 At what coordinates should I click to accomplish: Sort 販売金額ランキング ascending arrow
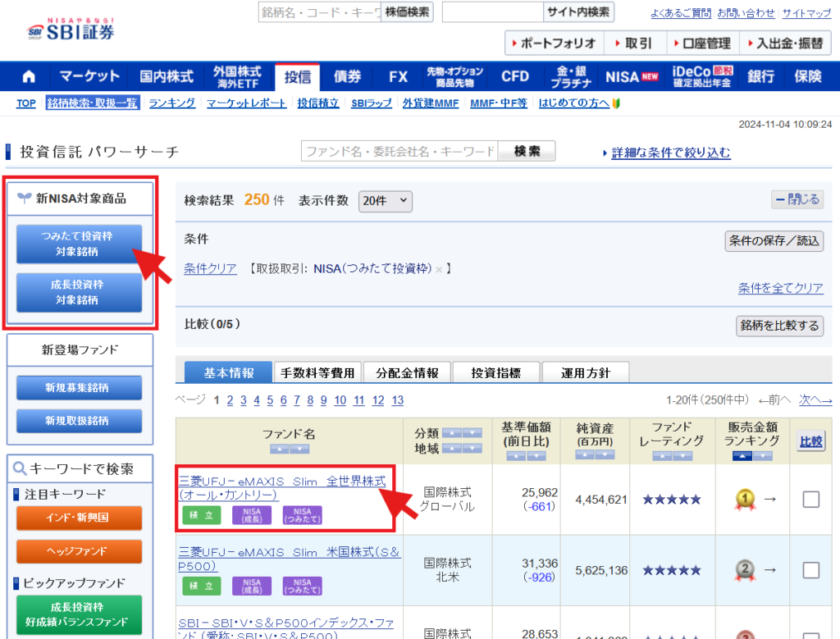pos(742,456)
